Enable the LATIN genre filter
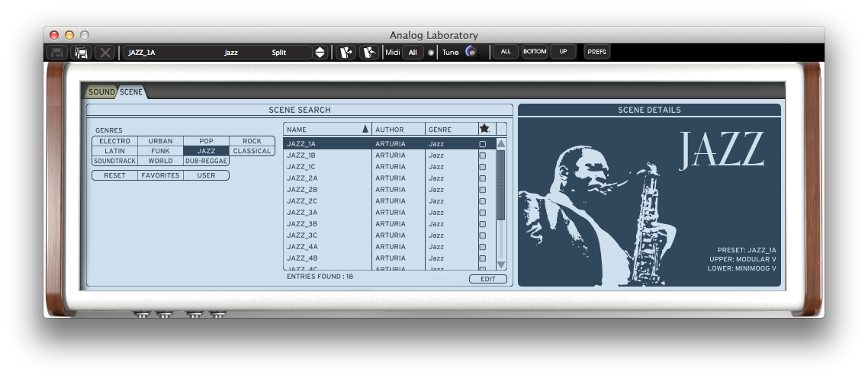868x378 pixels. pos(114,151)
